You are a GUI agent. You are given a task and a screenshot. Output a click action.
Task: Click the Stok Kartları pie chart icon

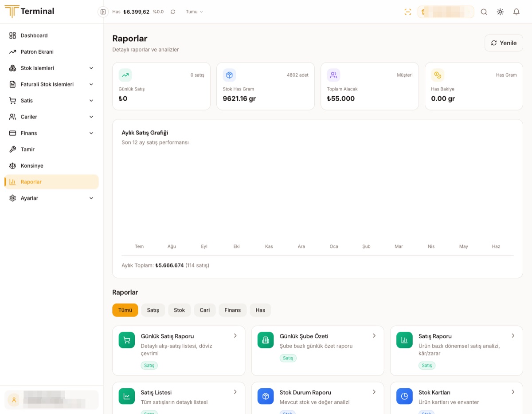click(404, 396)
